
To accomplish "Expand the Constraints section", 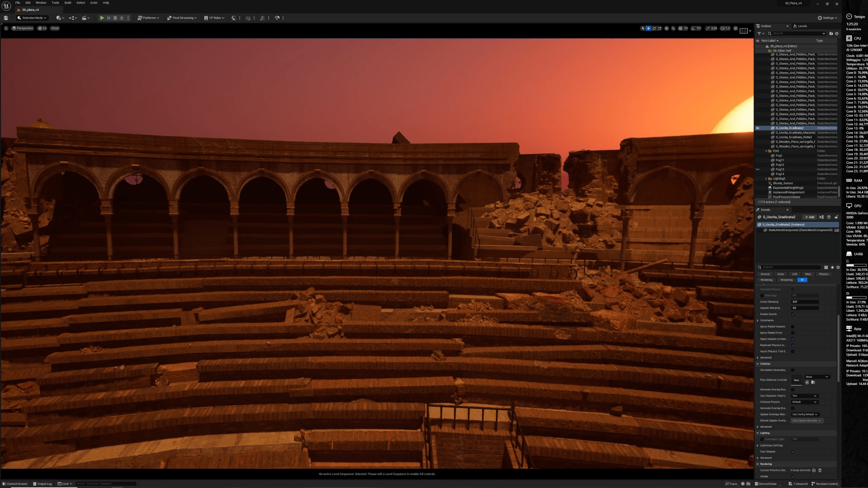I will tap(758, 320).
